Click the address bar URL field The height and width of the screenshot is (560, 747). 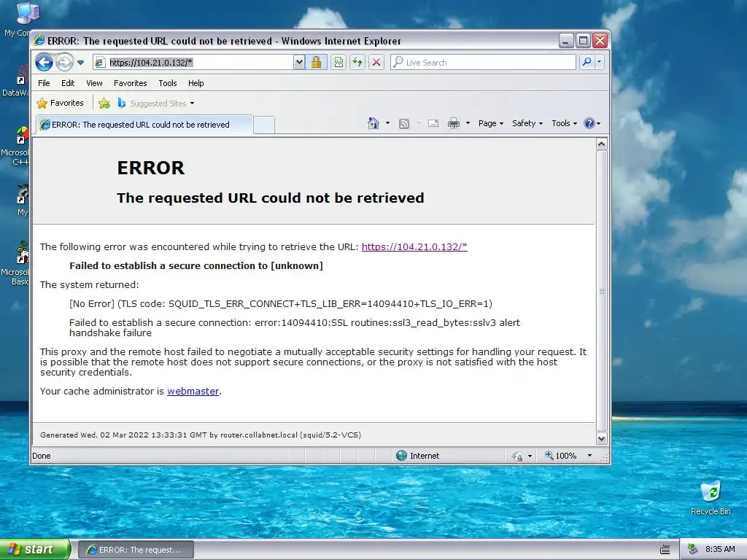click(x=193, y=63)
